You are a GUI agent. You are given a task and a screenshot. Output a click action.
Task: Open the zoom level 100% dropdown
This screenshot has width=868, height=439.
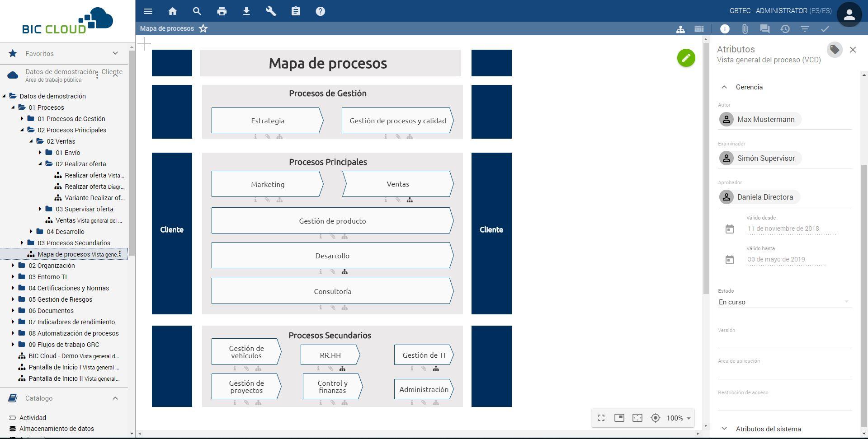pos(679,418)
